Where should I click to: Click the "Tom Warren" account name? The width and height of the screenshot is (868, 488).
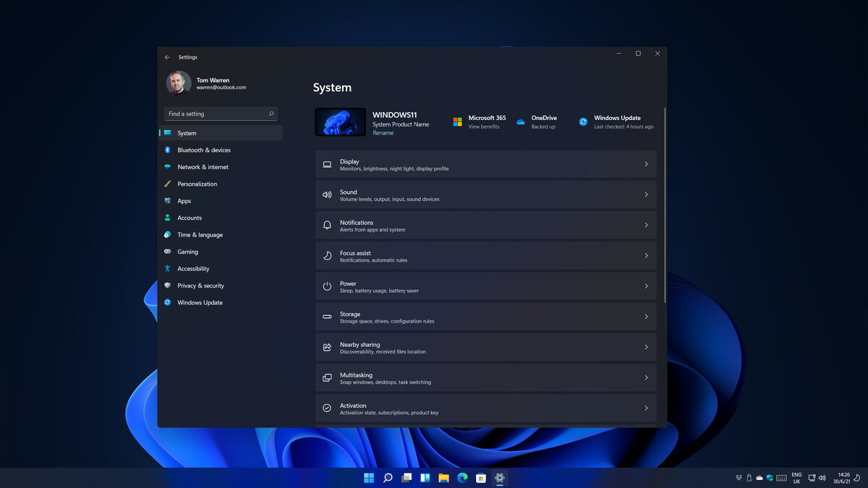pyautogui.click(x=213, y=80)
